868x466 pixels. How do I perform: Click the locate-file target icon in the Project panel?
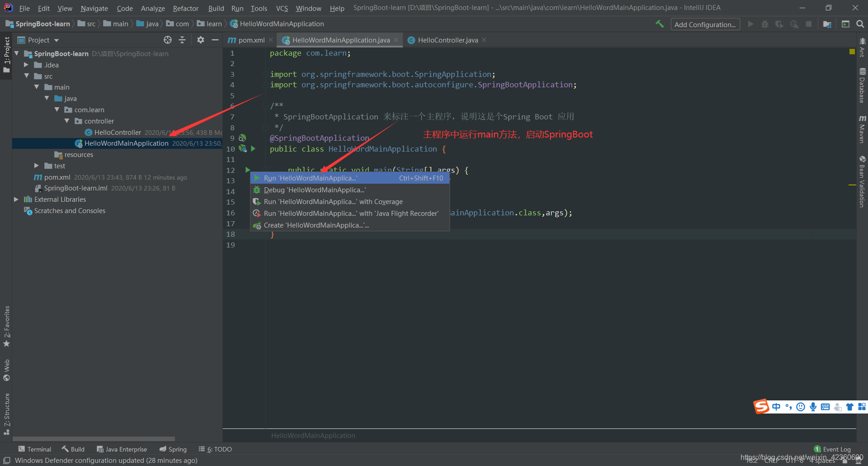[x=168, y=40]
